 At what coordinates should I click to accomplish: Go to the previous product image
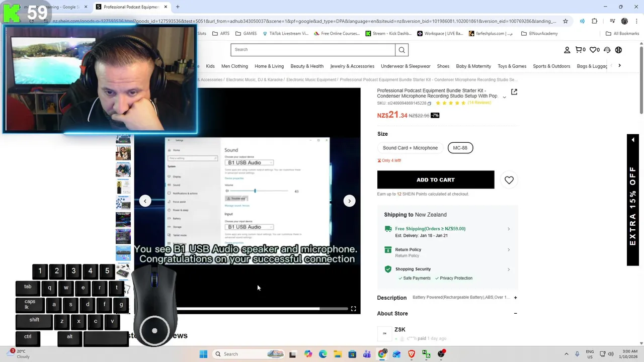145,201
